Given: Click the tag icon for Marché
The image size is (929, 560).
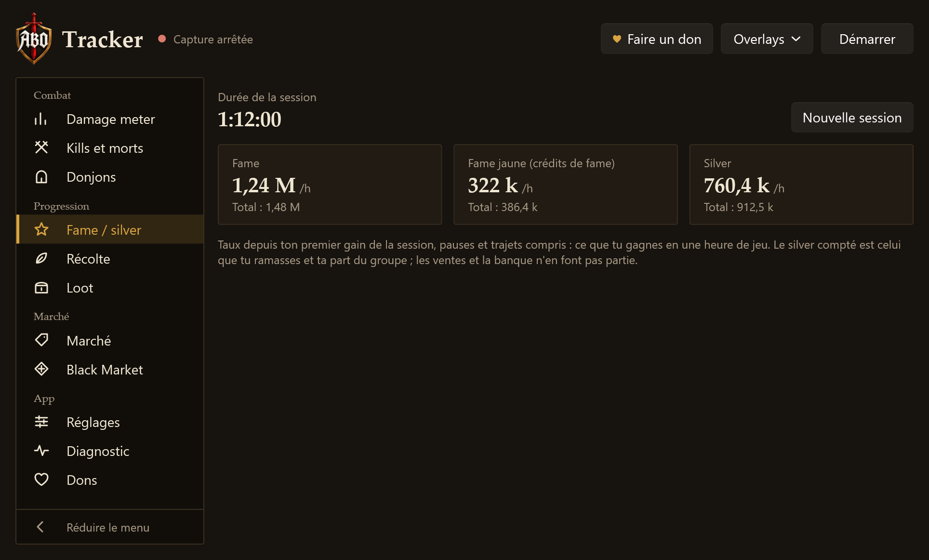Looking at the screenshot, I should pyautogui.click(x=41, y=340).
